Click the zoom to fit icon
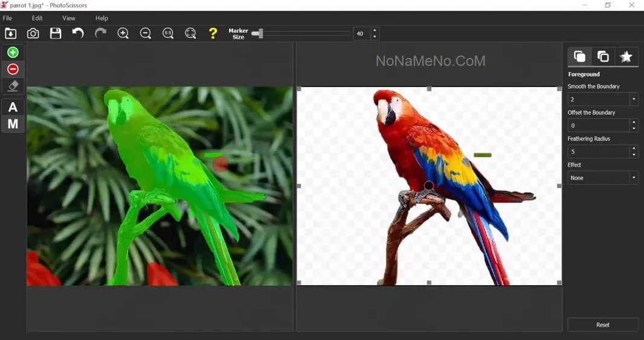The image size is (644, 340). click(190, 34)
